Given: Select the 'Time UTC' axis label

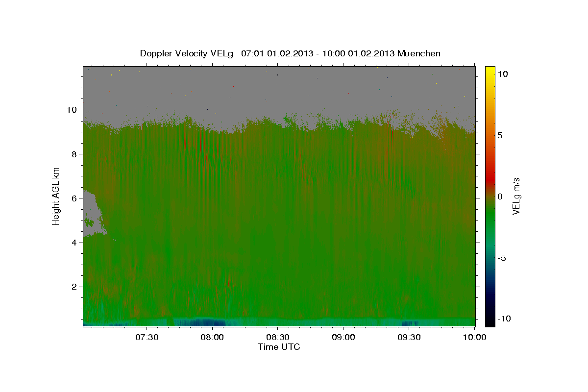Looking at the screenshot, I should [279, 347].
